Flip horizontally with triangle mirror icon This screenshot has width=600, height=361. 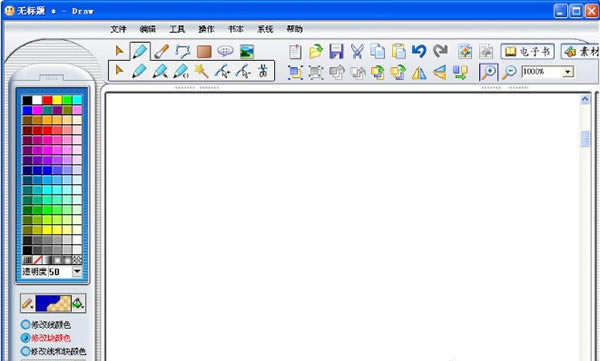(x=419, y=72)
